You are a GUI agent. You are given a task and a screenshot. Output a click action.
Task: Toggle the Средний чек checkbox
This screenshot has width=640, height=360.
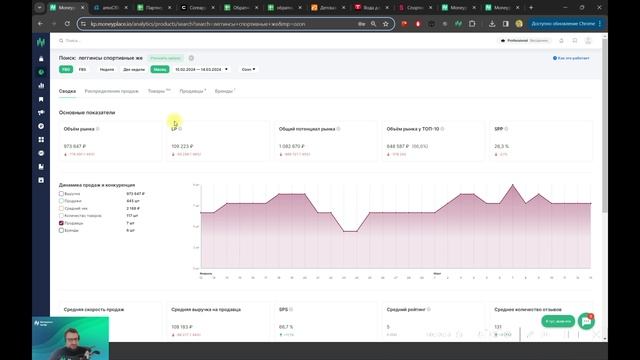pyautogui.click(x=61, y=209)
